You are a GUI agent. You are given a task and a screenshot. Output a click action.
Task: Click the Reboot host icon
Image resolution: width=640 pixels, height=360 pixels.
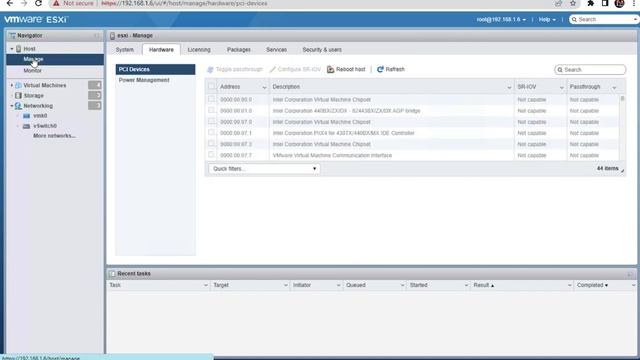point(331,69)
